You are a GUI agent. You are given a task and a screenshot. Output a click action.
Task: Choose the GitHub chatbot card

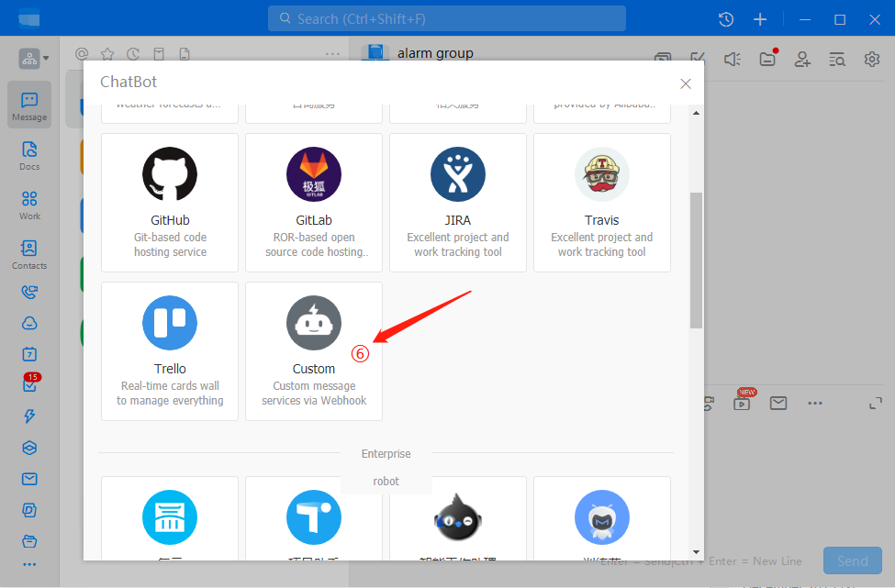170,202
